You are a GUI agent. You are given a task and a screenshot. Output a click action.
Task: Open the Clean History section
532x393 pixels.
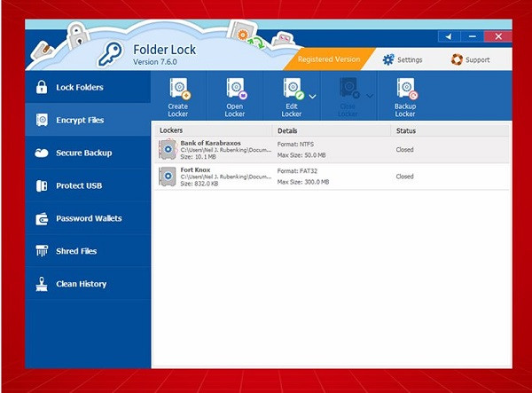pos(88,284)
